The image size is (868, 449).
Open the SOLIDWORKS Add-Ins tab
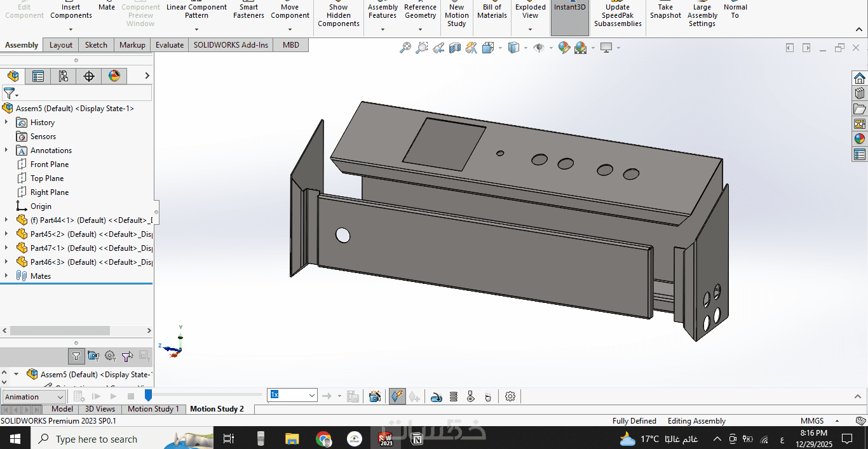click(231, 45)
